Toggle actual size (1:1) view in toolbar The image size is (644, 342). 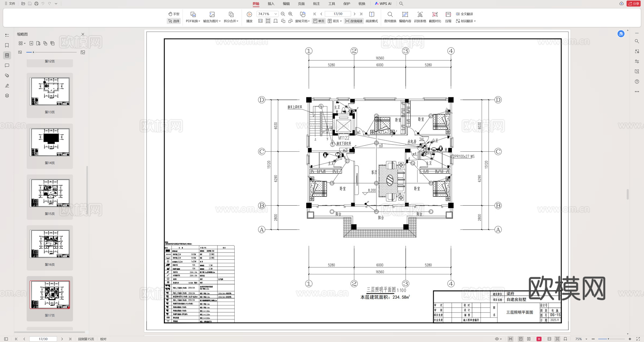260,21
